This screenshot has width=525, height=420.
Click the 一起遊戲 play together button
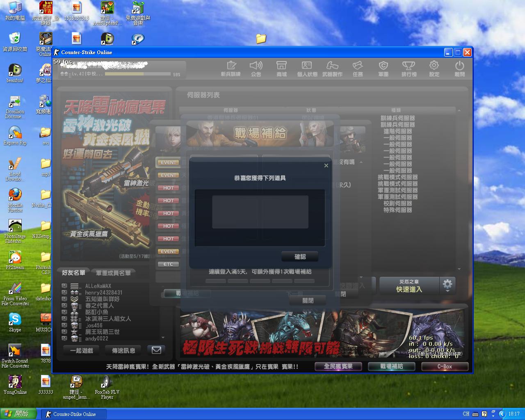pyautogui.click(x=82, y=350)
